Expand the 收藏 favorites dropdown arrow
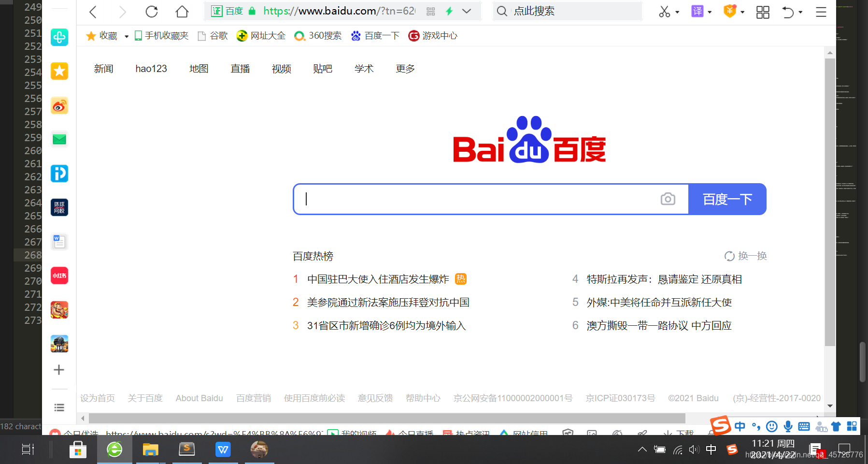The height and width of the screenshot is (464, 868). tap(127, 36)
